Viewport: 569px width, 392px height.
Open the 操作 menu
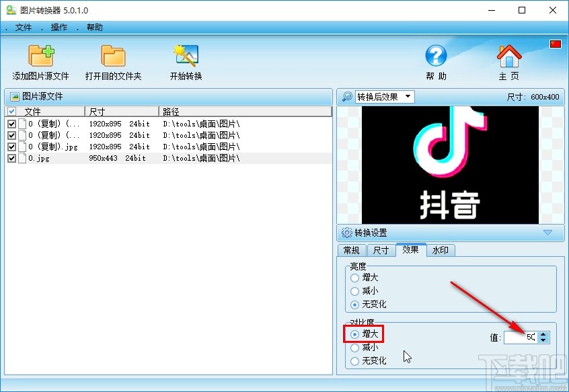[x=58, y=28]
